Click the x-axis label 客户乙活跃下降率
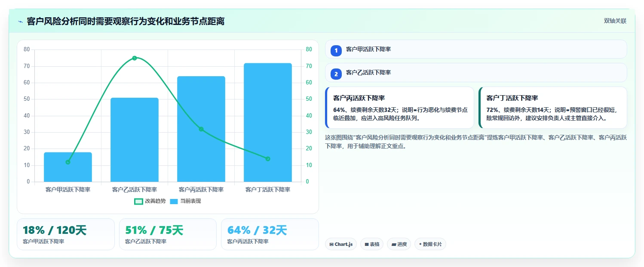The height and width of the screenshot is (267, 644). 135,189
